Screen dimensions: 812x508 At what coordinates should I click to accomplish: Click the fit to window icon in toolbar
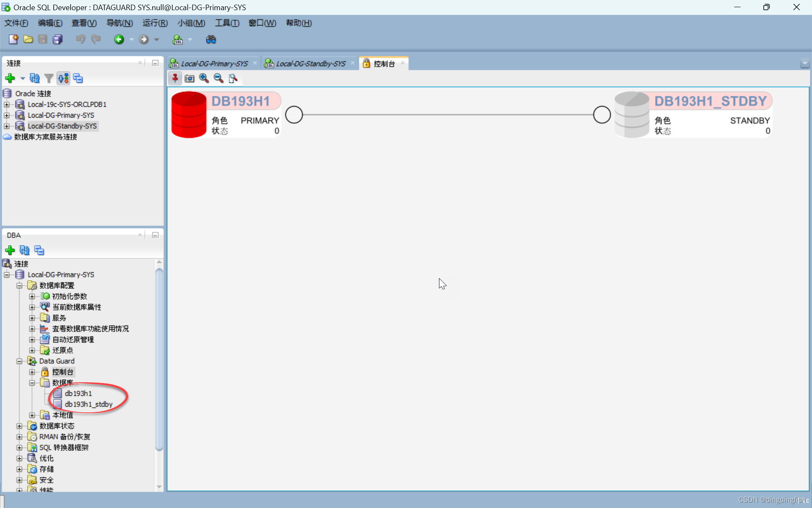[233, 78]
